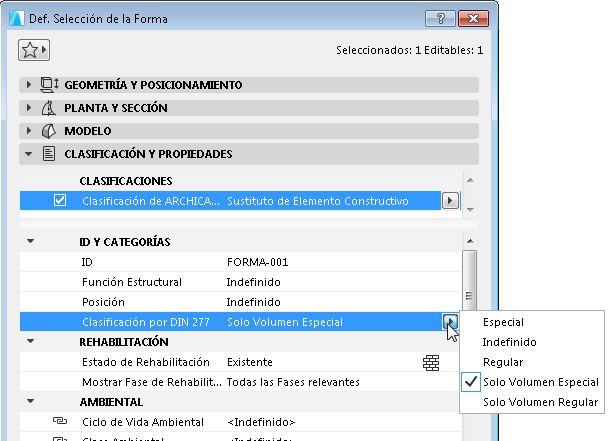Click the Clasificaciones list scroll down arrow
The image size is (609, 441).
pyautogui.click(x=470, y=210)
